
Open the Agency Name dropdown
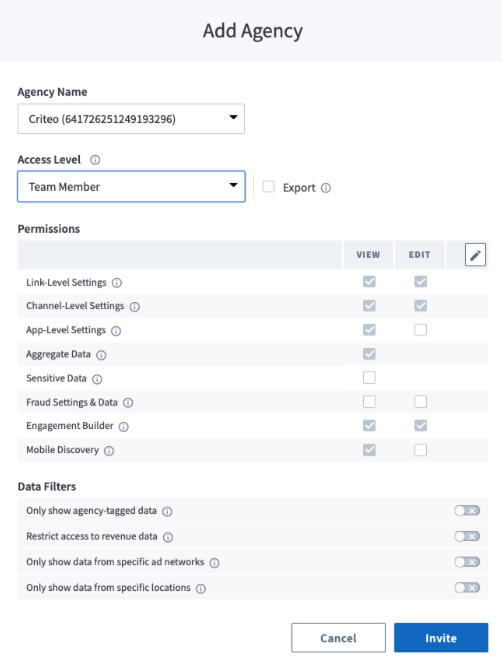click(x=131, y=119)
